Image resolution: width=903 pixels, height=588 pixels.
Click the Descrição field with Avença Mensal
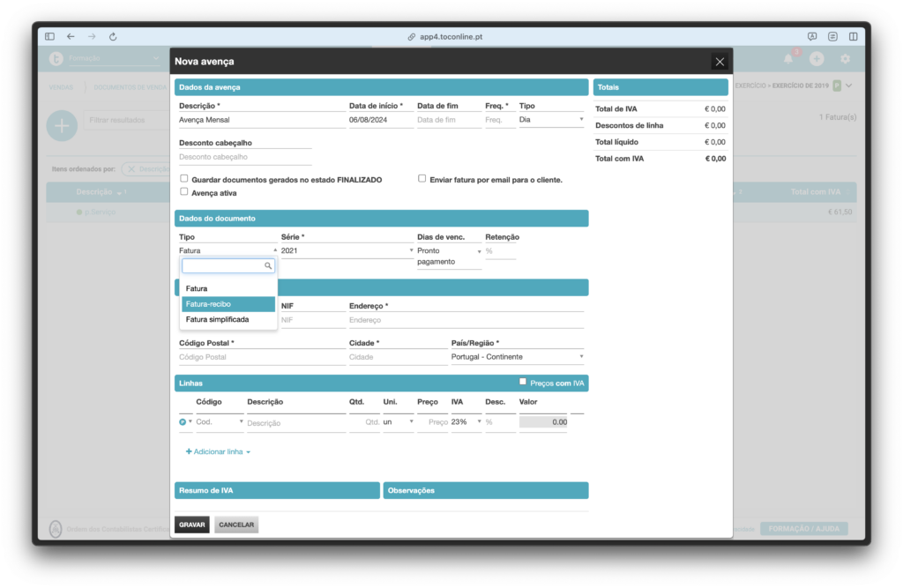[x=262, y=120]
